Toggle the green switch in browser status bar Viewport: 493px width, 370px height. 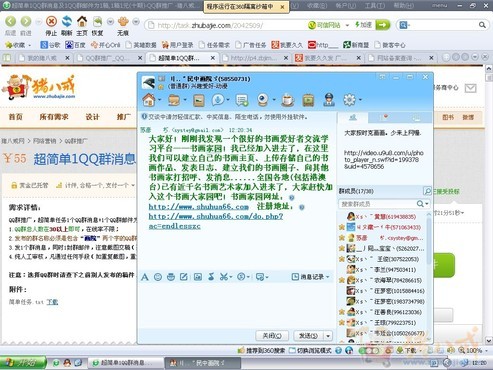370,350
